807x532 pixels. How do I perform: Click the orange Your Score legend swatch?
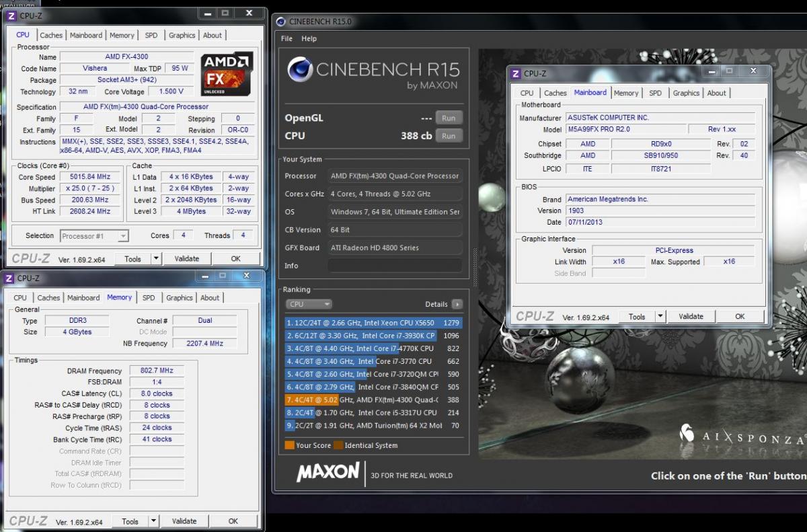(290, 445)
